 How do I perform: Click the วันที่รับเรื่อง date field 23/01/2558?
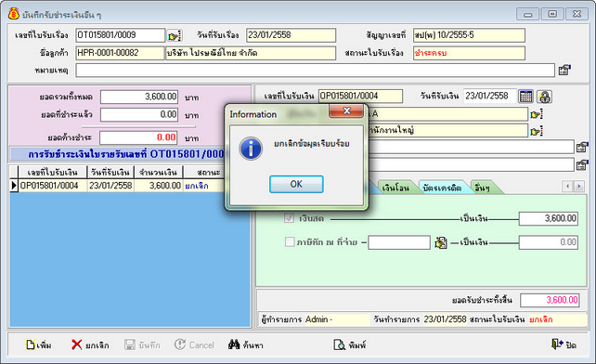click(291, 35)
